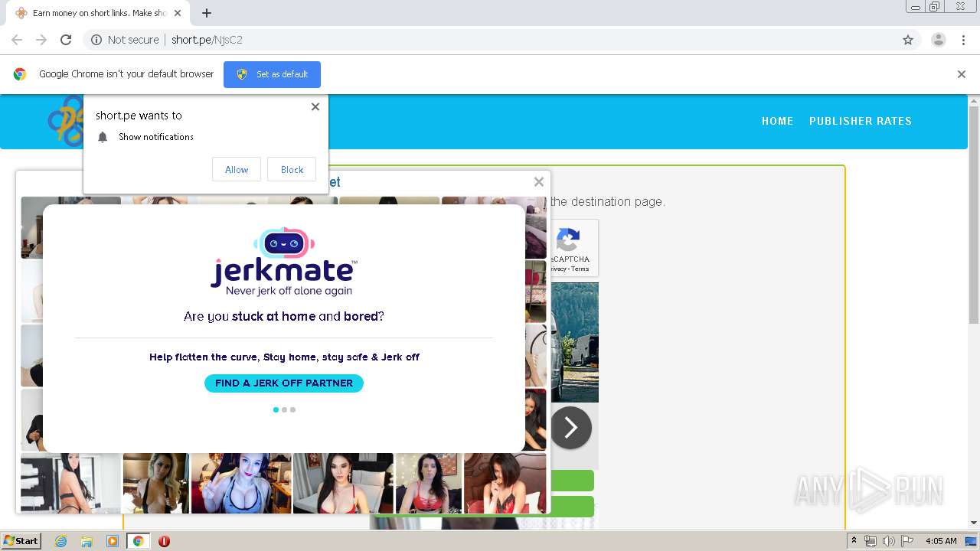The height and width of the screenshot is (551, 980).
Task: Click the Action Center flag icon
Action: 906,541
